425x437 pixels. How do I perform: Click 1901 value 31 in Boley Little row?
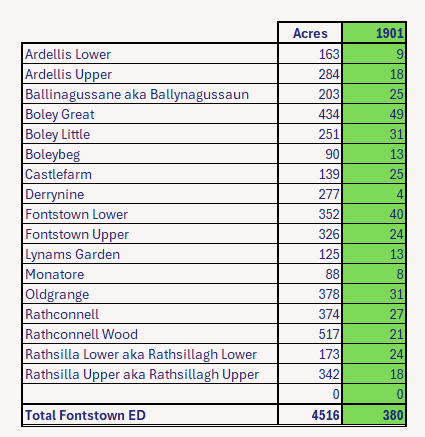pyautogui.click(x=374, y=134)
